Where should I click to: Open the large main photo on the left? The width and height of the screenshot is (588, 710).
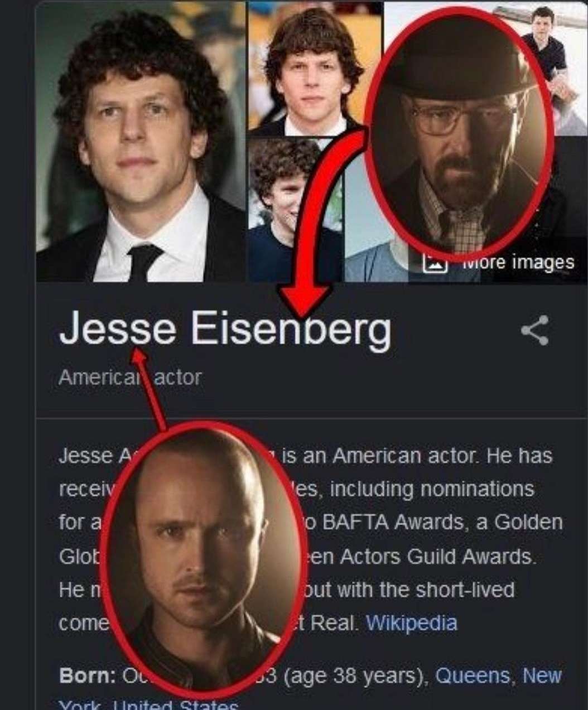coord(141,142)
